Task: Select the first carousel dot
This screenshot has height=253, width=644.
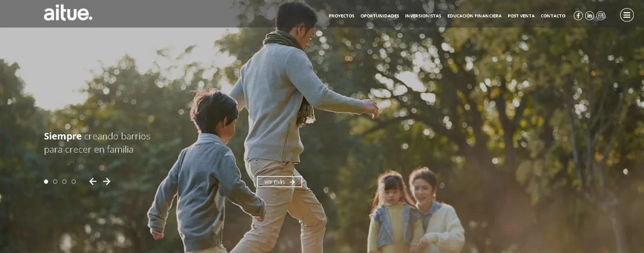Action: coord(46,182)
